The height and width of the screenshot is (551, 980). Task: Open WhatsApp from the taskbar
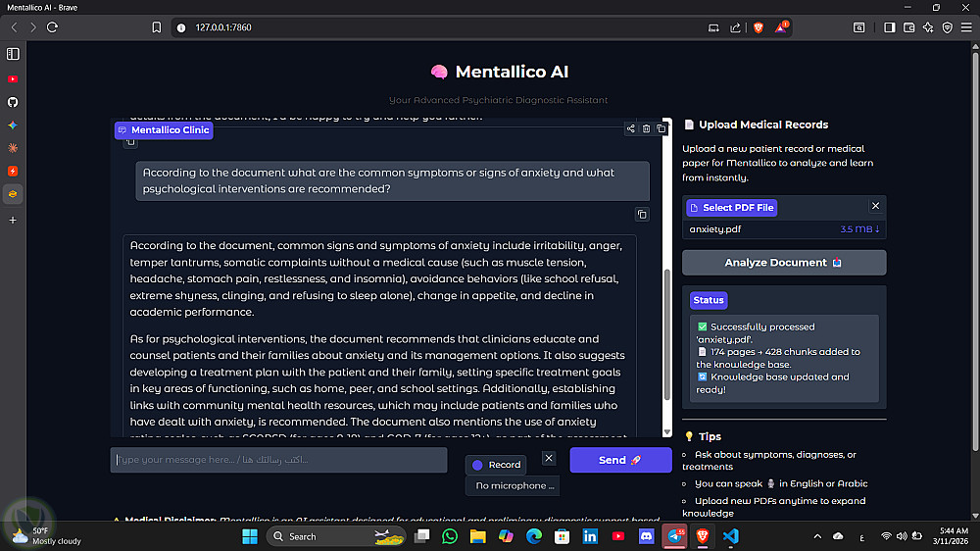coord(450,536)
